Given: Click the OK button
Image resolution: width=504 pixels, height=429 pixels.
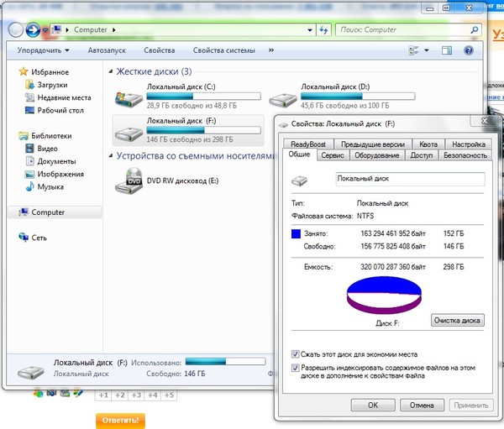Looking at the screenshot, I should tap(373, 405).
